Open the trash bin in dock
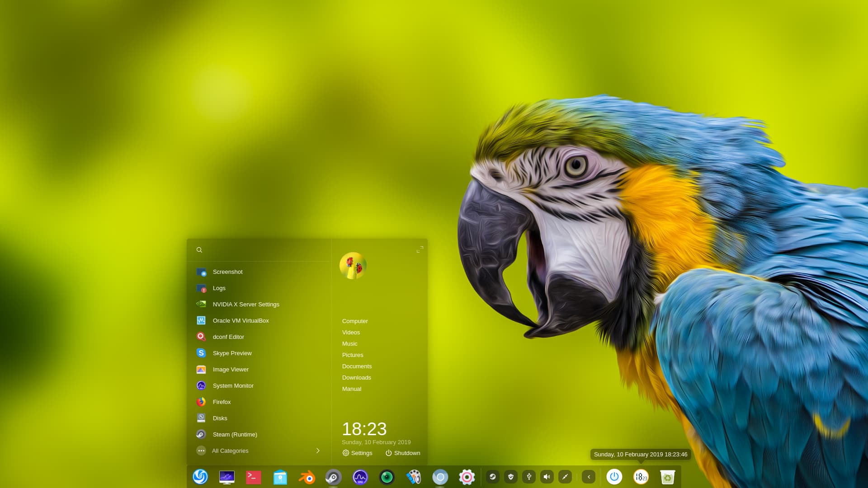The width and height of the screenshot is (868, 488). pos(668,477)
